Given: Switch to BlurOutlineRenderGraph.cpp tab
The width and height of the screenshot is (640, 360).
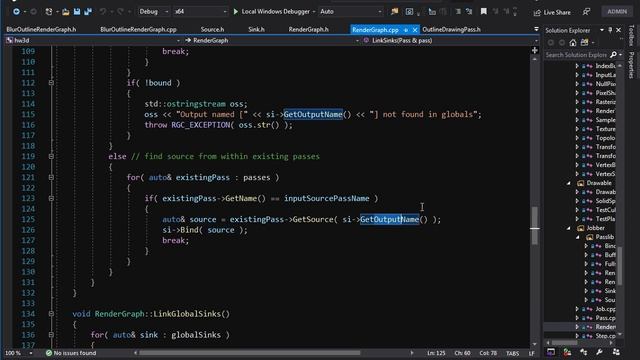Looking at the screenshot, I should 138,29.
